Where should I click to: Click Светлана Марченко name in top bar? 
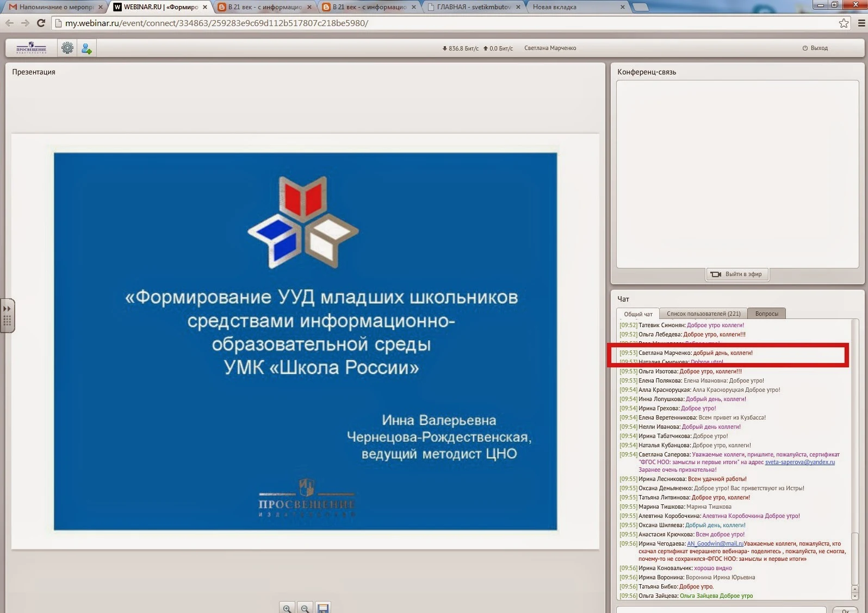pos(550,48)
